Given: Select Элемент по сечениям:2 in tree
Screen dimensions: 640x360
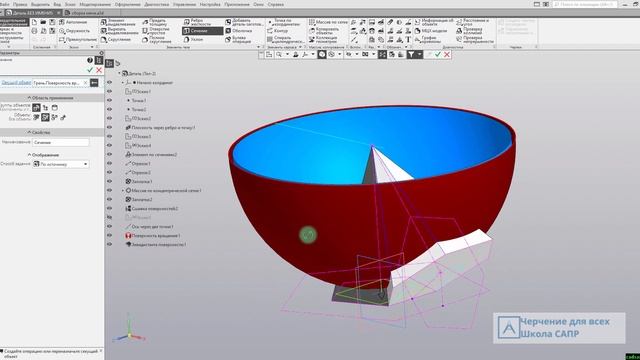Looking at the screenshot, I should [151, 155].
